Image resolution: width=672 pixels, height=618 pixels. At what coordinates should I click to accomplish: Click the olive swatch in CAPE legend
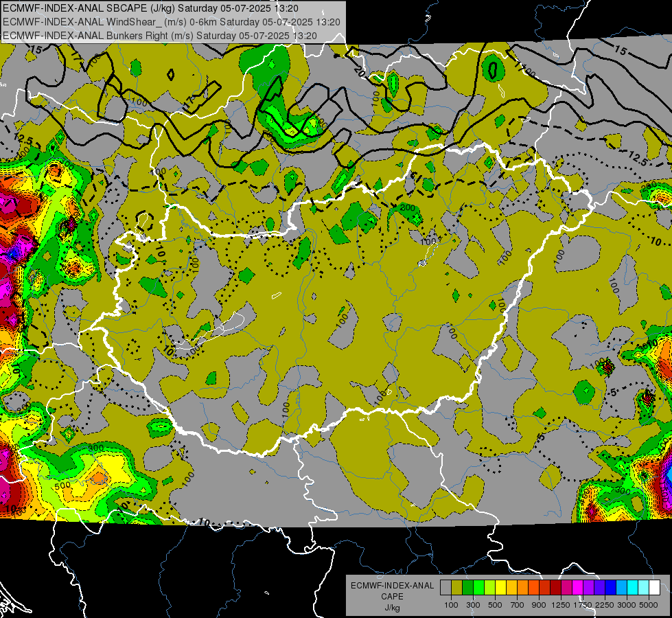coord(457,588)
